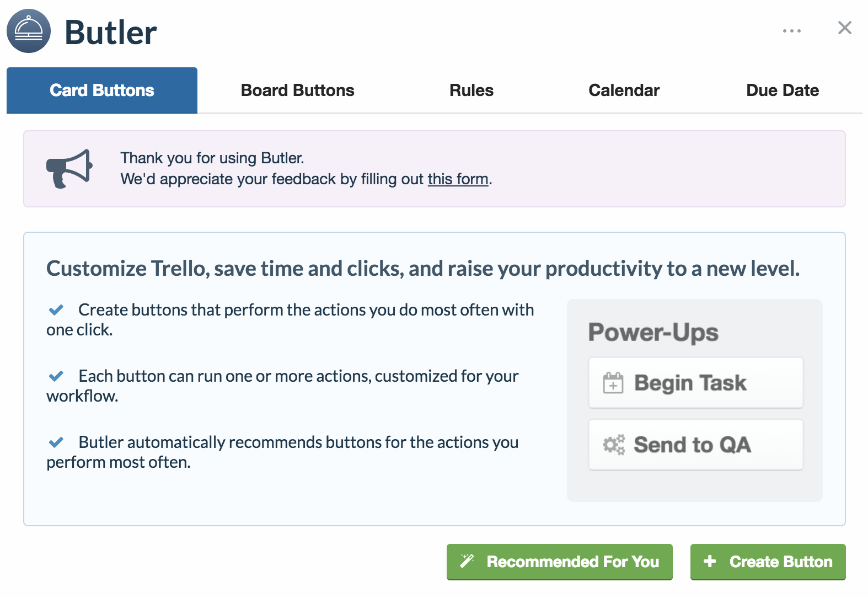Image resolution: width=868 pixels, height=598 pixels.
Task: Click the plus icon on Create Button
Action: [710, 561]
